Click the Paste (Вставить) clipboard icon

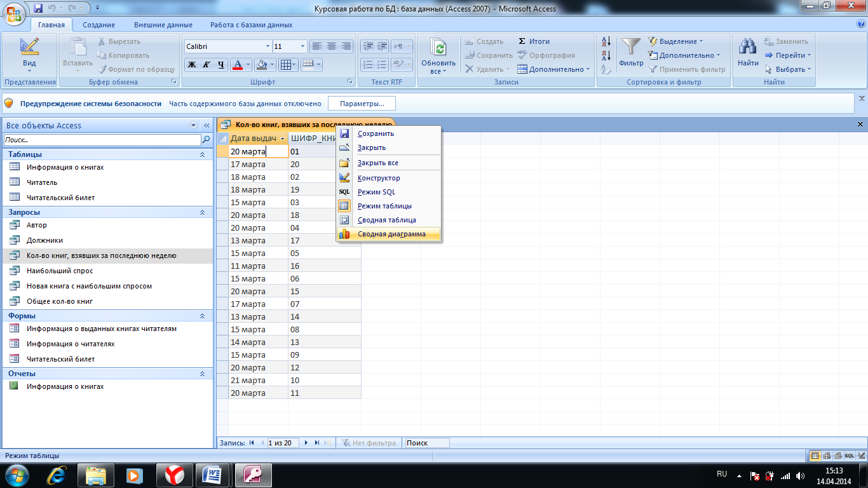tap(78, 53)
